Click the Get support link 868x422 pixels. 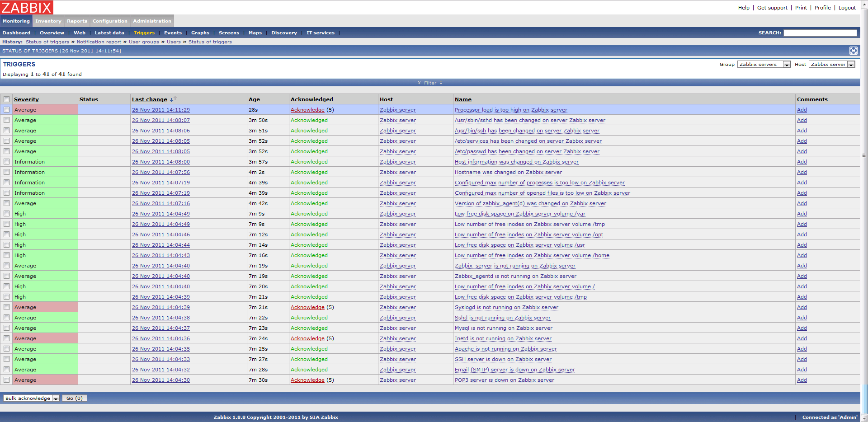(x=772, y=8)
